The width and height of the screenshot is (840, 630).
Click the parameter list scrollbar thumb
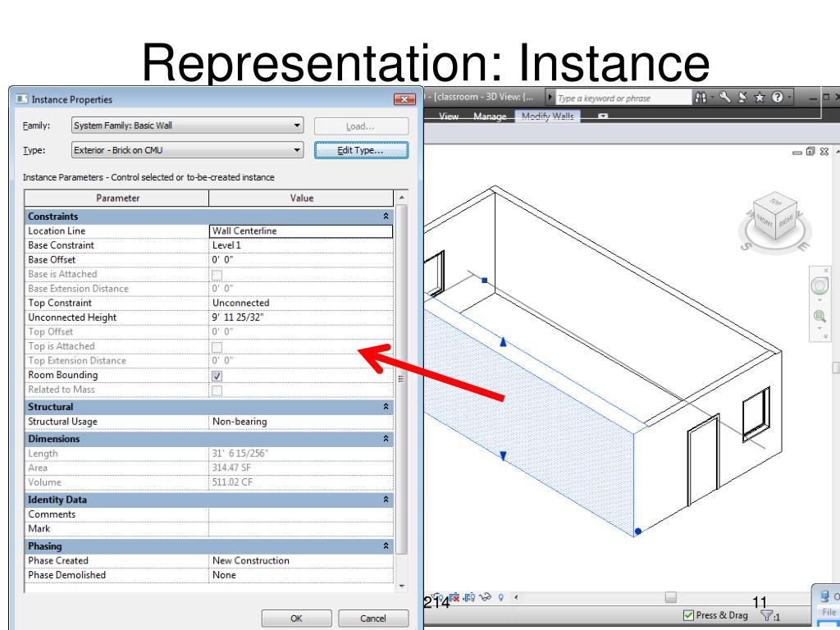point(402,379)
